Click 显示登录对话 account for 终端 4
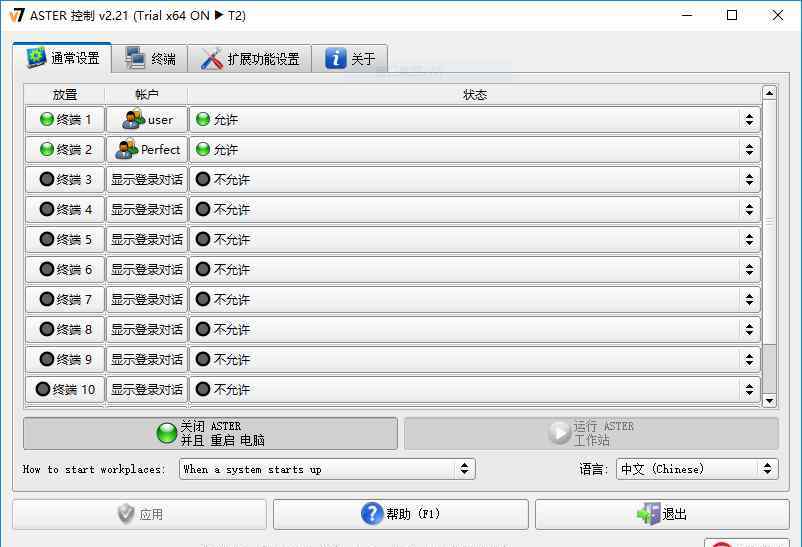Viewport: 802px width, 547px height. pyautogui.click(x=147, y=209)
